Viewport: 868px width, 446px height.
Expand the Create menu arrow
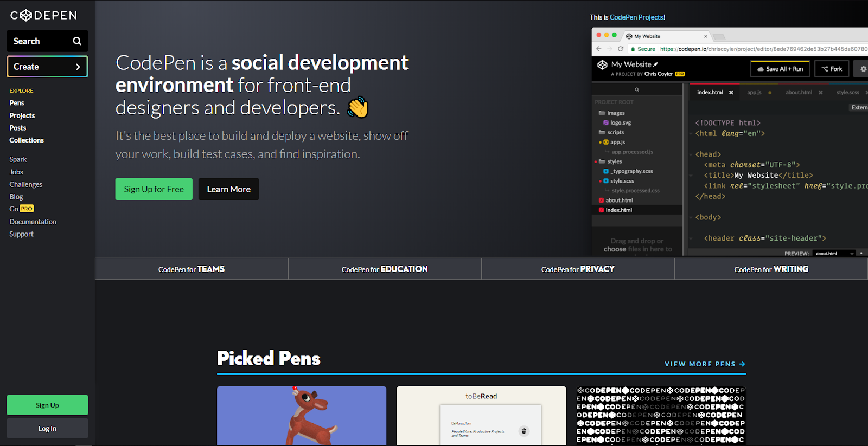(78, 67)
